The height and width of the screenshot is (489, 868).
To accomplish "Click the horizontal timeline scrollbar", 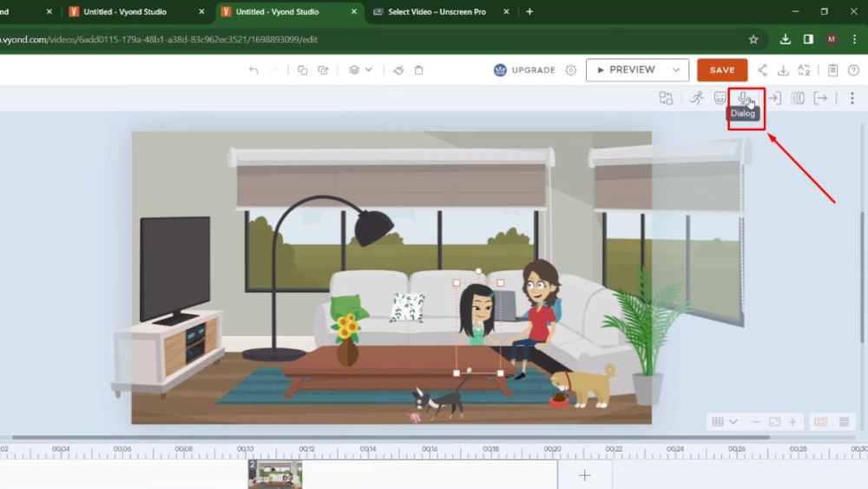I will tap(391, 438).
